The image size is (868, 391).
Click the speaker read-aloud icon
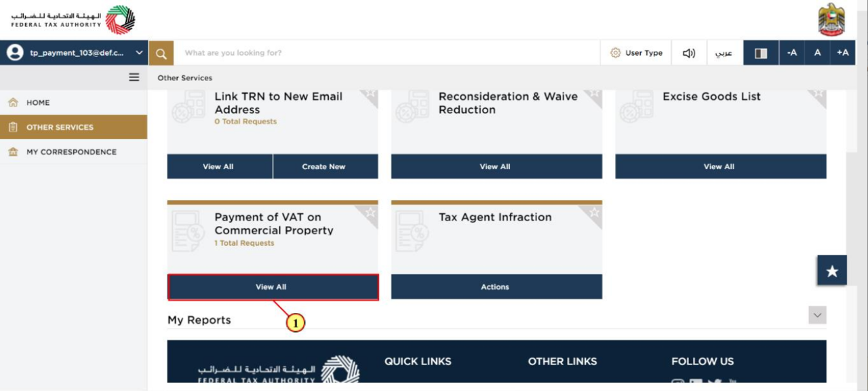click(x=689, y=53)
